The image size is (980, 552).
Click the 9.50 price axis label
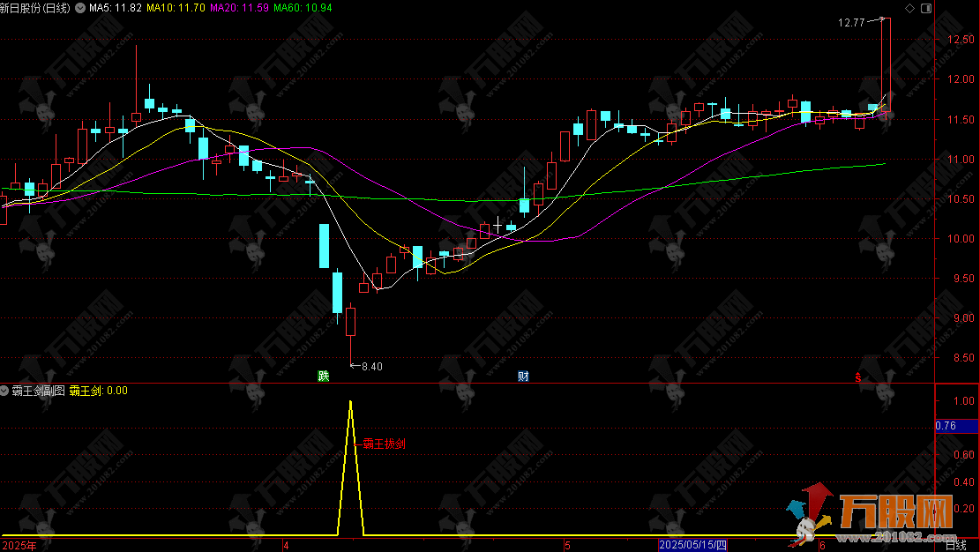pyautogui.click(x=963, y=278)
